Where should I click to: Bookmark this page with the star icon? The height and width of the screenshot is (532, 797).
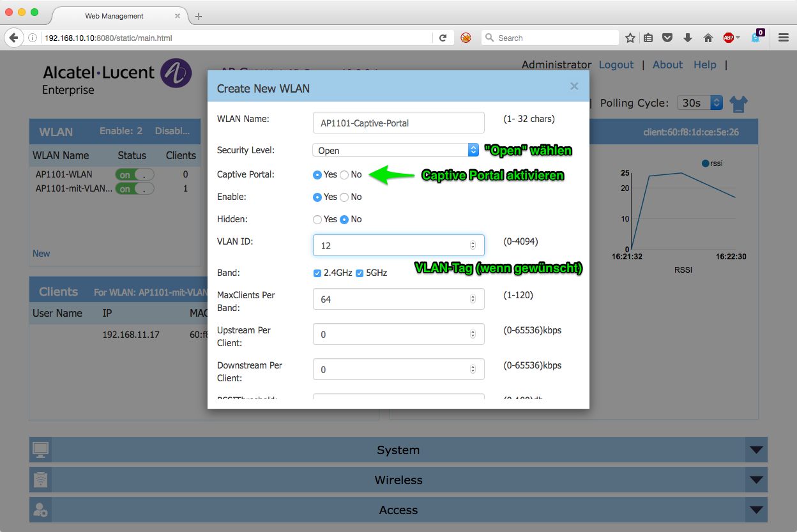pos(630,38)
